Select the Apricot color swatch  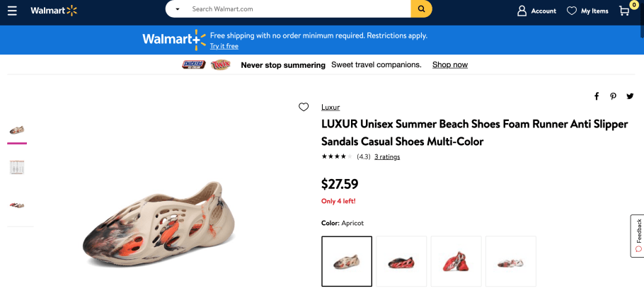click(x=347, y=261)
